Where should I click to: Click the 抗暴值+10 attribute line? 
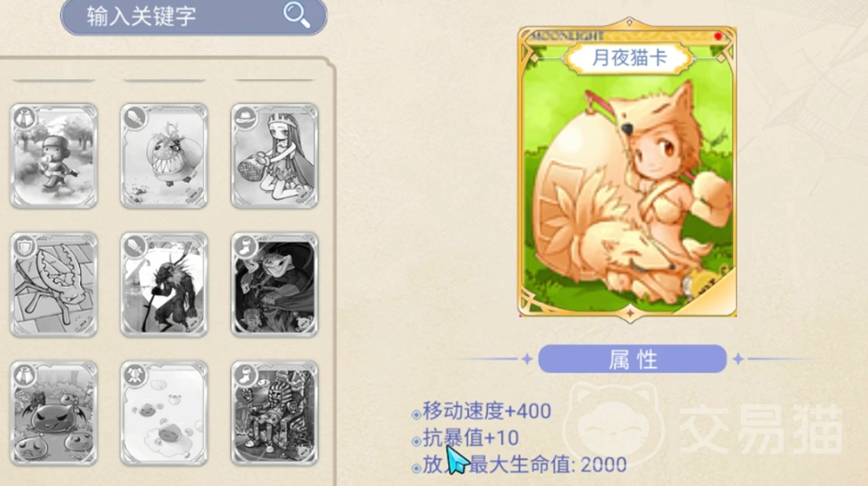[x=471, y=438]
